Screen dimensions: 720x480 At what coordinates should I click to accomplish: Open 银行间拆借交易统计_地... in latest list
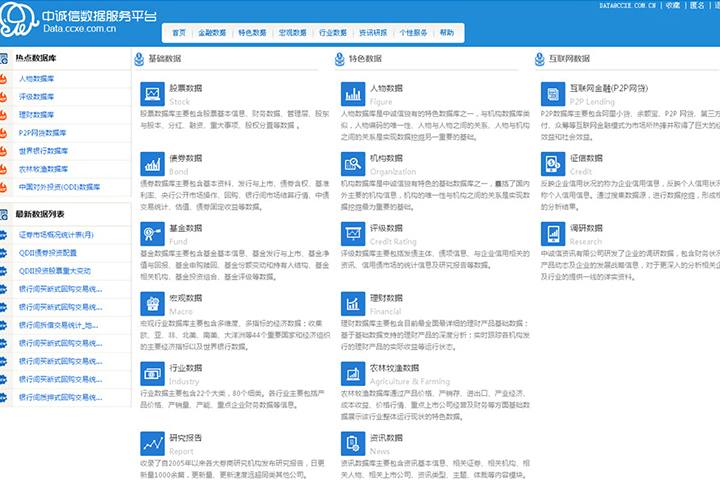pyautogui.click(x=58, y=325)
